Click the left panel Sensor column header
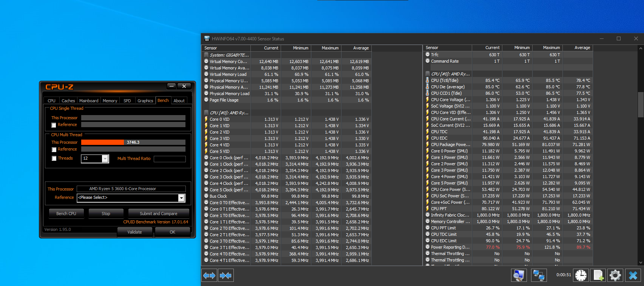This screenshot has height=286, width=644. [226, 48]
